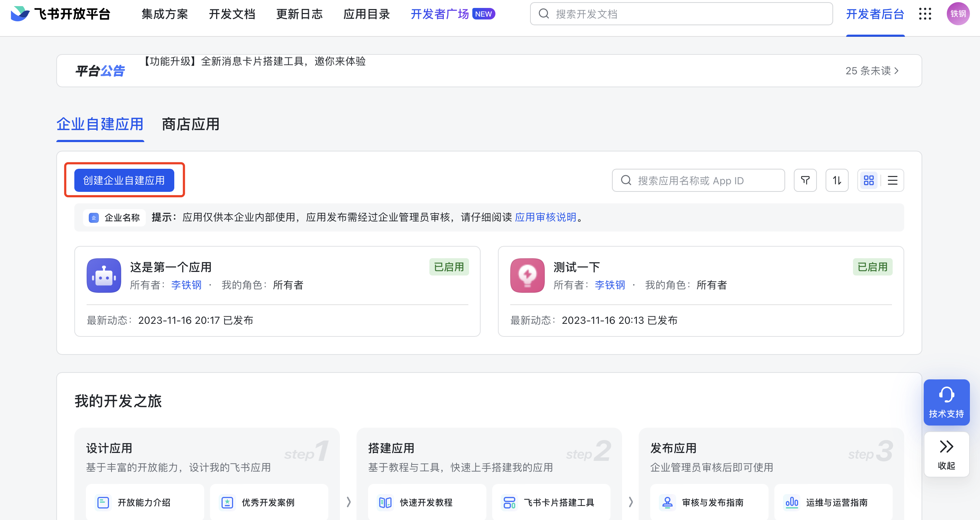Open 开放能力介绍 card

(145, 503)
